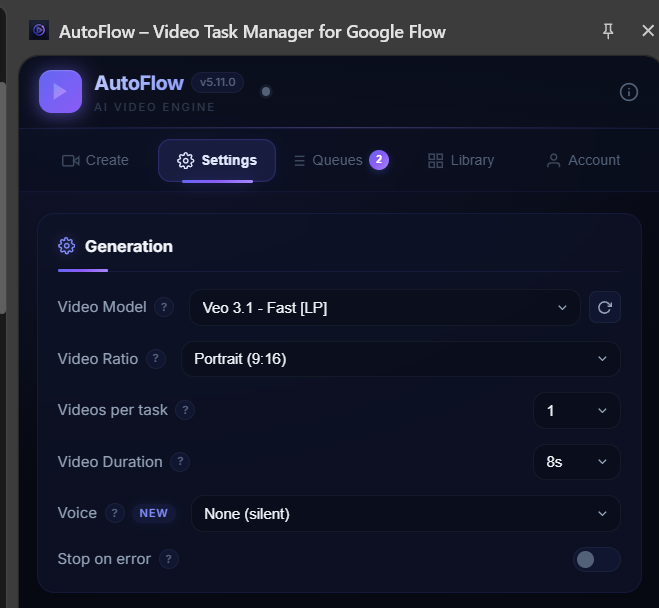Click the Generation section gear icon
The image size is (659, 608).
click(x=66, y=246)
